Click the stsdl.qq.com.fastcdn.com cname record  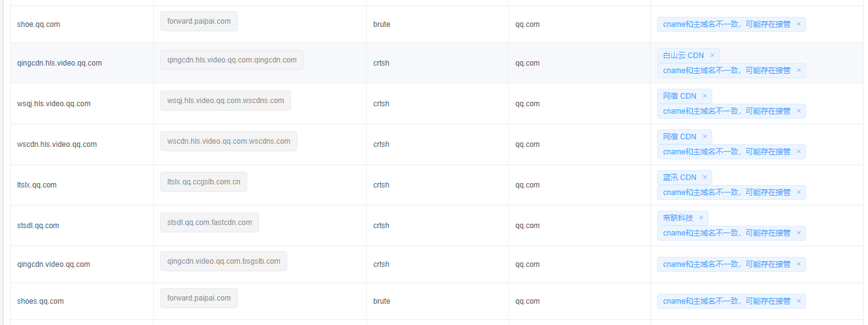[210, 222]
